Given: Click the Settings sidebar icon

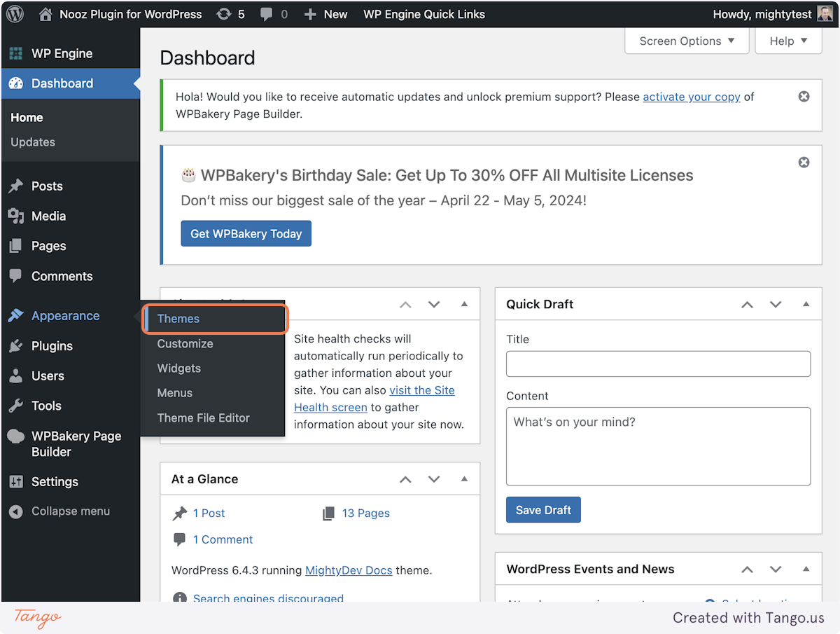Looking at the screenshot, I should click(16, 482).
